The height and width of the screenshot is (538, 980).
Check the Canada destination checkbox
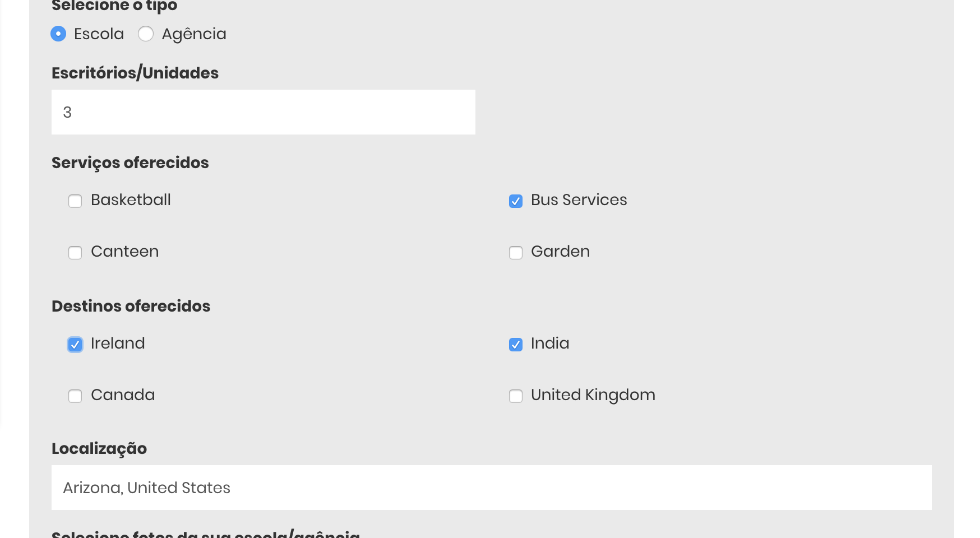75,396
